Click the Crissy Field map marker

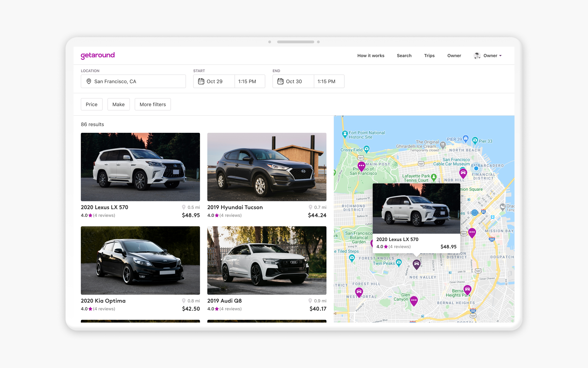[366, 149]
